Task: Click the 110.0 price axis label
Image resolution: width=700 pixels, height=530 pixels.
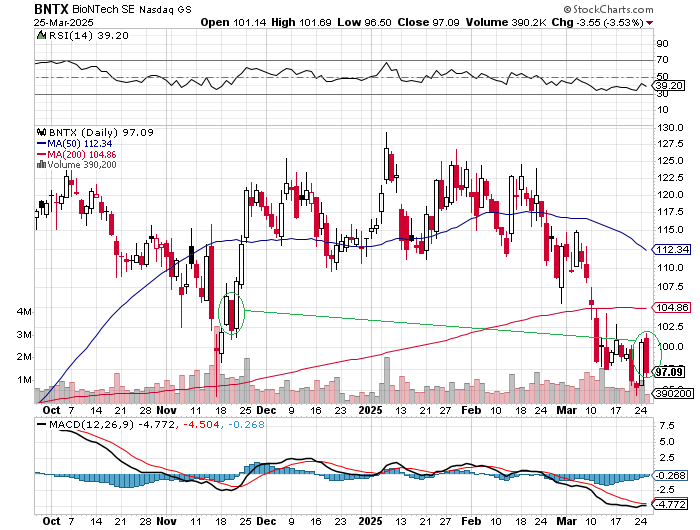Action: click(670, 267)
